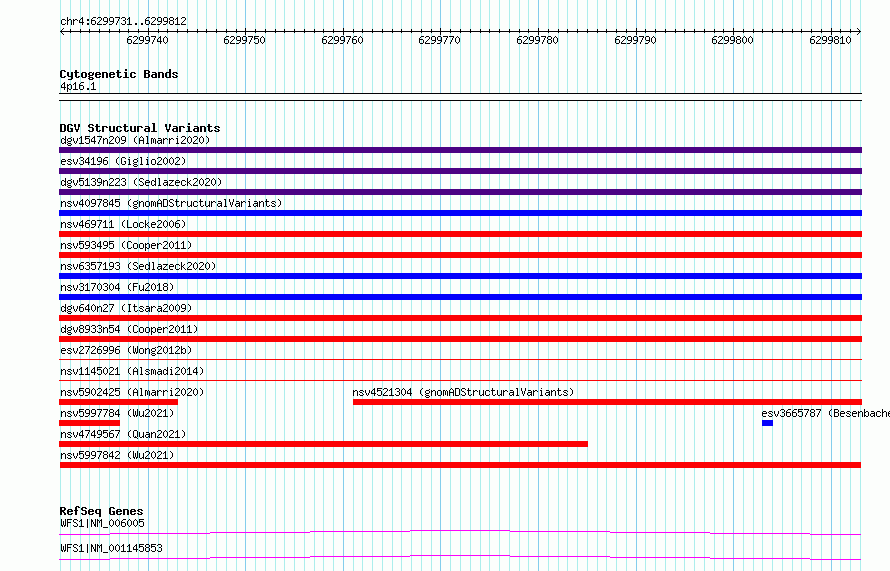890x571 pixels.
Task: Click the red bar under nsv4749567
Action: pyautogui.click(x=324, y=444)
